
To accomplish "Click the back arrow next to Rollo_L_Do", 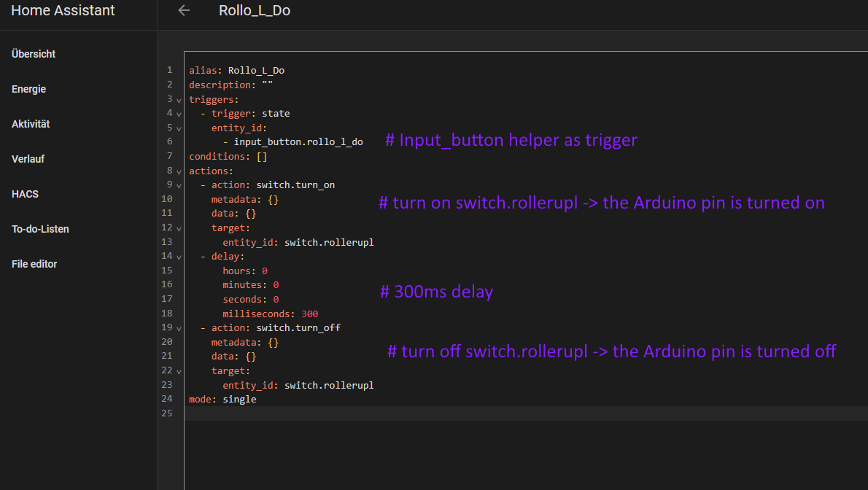I will pyautogui.click(x=184, y=11).
